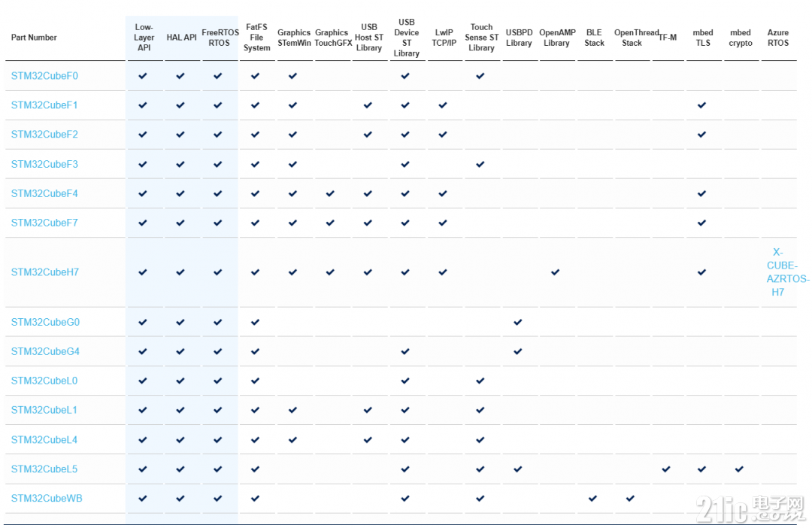Click the "Low-Layer API" column header
Image resolution: width=812 pixels, height=528 pixels.
(x=144, y=38)
